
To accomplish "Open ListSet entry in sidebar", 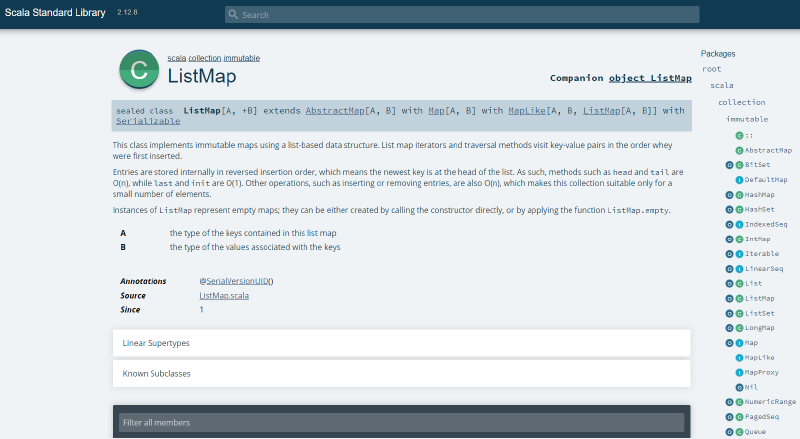I will (759, 313).
